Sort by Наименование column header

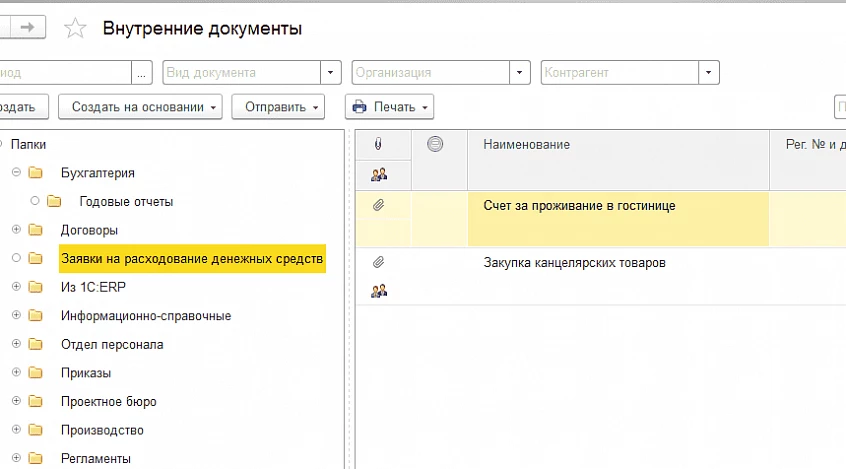[618, 160]
